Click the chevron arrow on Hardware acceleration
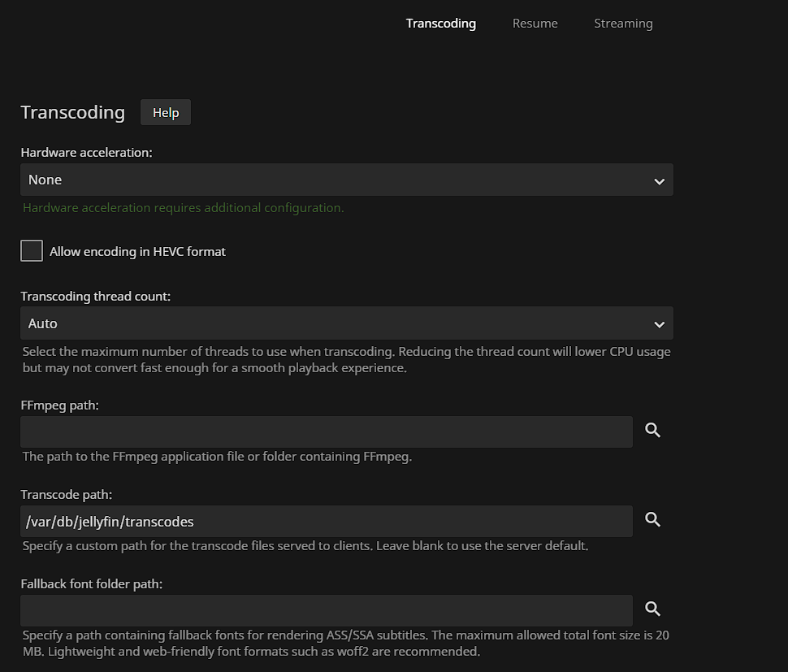Viewport: 788px width, 672px height. click(x=659, y=181)
